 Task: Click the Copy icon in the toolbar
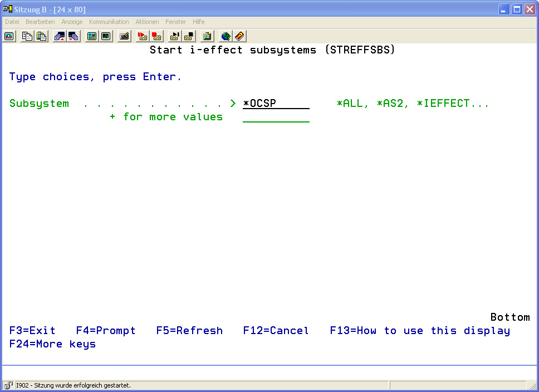(x=27, y=36)
